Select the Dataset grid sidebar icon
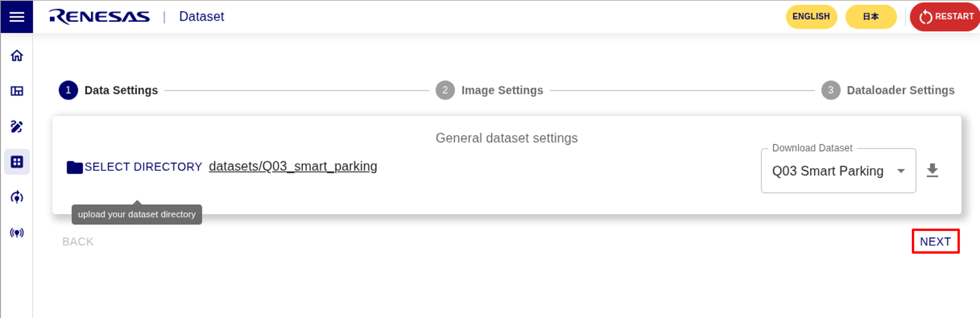980x318 pixels. (17, 162)
